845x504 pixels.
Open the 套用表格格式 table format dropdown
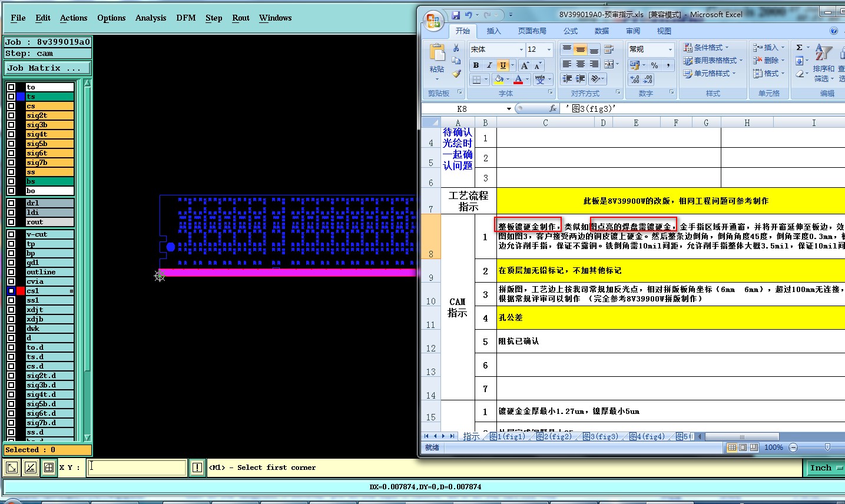(713, 60)
